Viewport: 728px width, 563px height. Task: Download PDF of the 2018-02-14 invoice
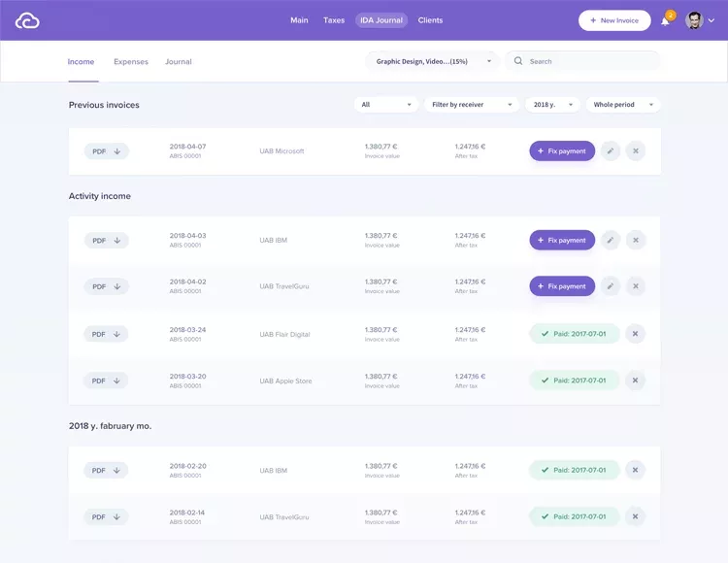(x=106, y=517)
